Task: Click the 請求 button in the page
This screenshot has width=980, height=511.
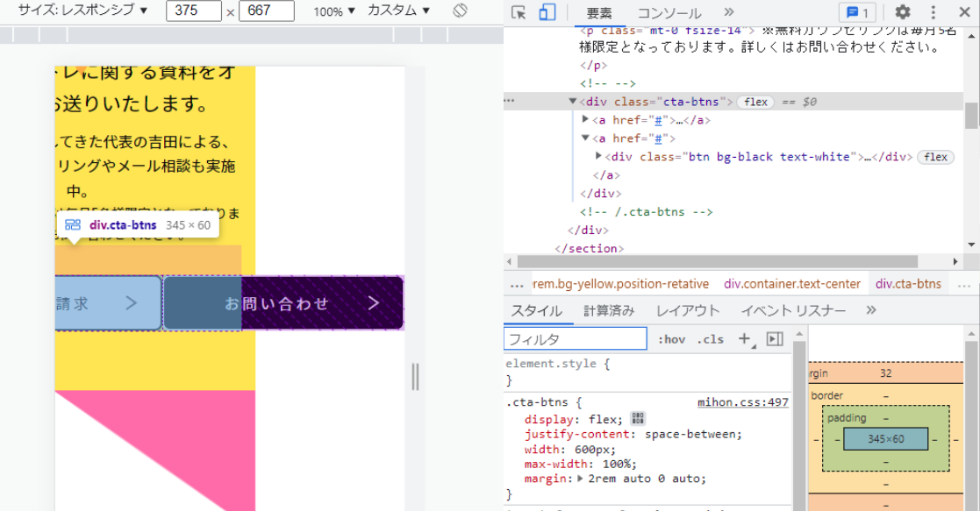Action: pos(108,303)
